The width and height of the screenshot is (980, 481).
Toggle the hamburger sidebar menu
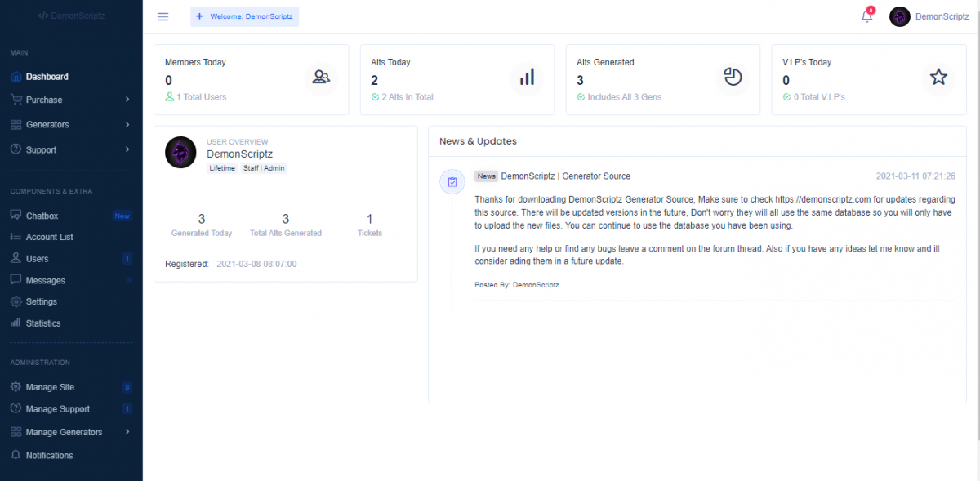[163, 17]
